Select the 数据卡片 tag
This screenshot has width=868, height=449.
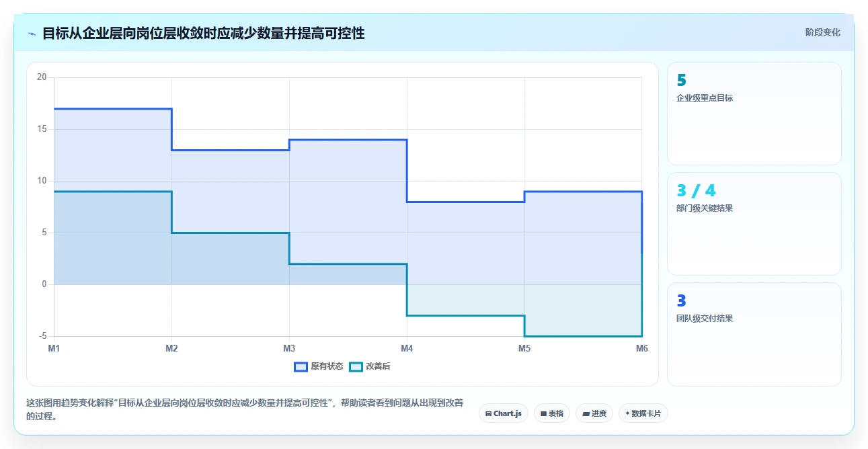[x=643, y=413]
